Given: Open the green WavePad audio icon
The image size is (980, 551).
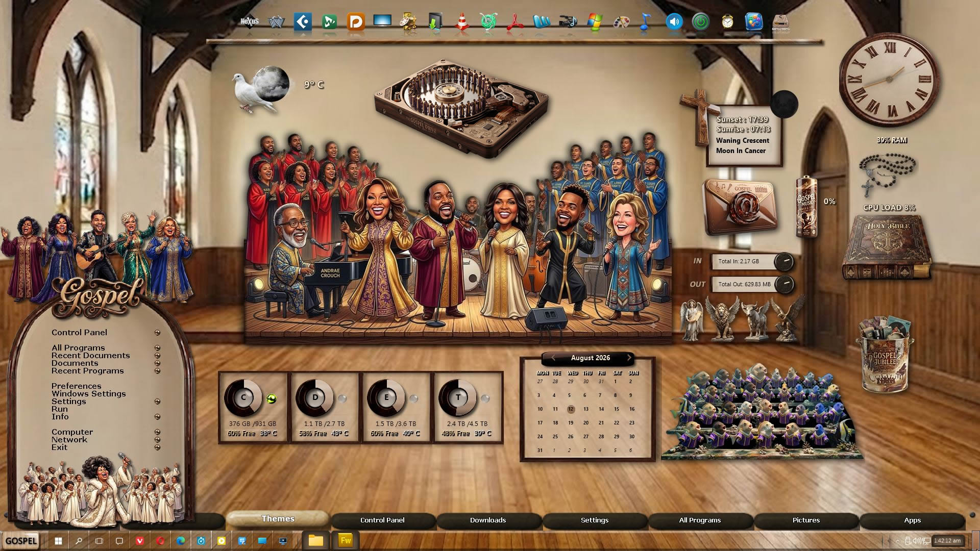Looking at the screenshot, I should 329,22.
